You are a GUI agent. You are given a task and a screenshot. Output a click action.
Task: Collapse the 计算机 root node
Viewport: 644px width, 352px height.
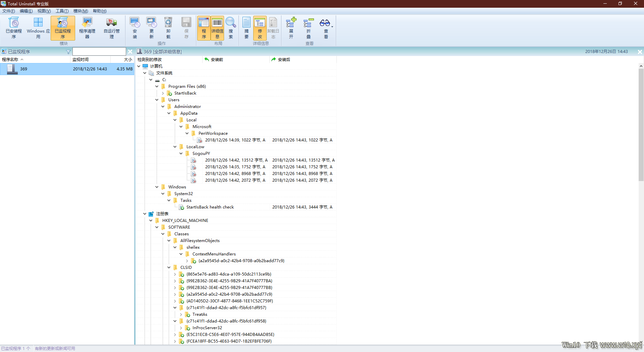139,66
